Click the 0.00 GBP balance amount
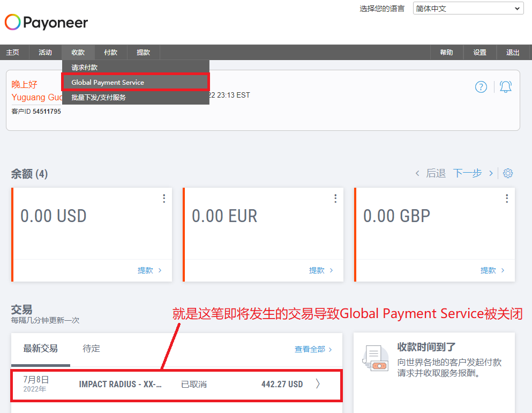This screenshot has width=532, height=413. 396,216
